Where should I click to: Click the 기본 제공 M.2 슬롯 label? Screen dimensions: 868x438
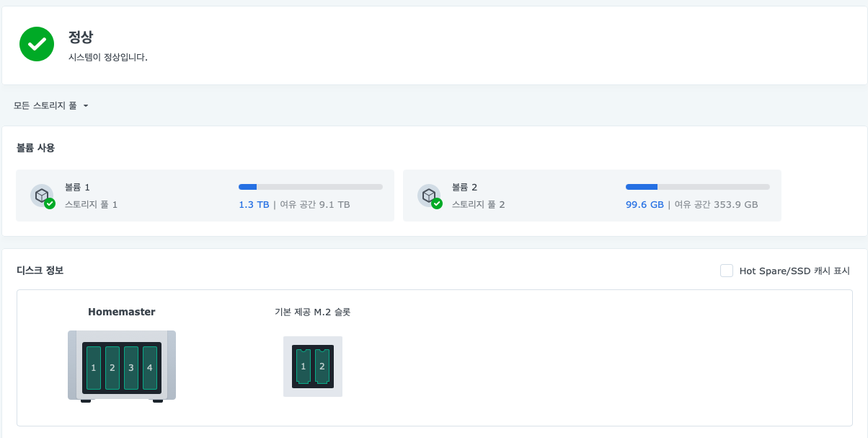coord(312,312)
